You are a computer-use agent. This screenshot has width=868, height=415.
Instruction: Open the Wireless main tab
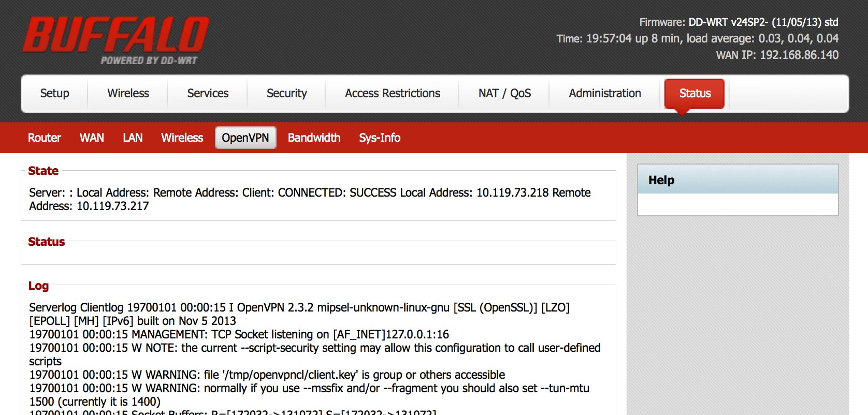click(128, 93)
